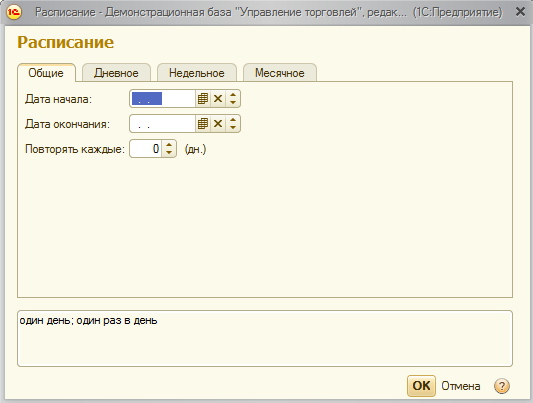
Task: Open calendar picker for Дата начала
Action: click(203, 99)
